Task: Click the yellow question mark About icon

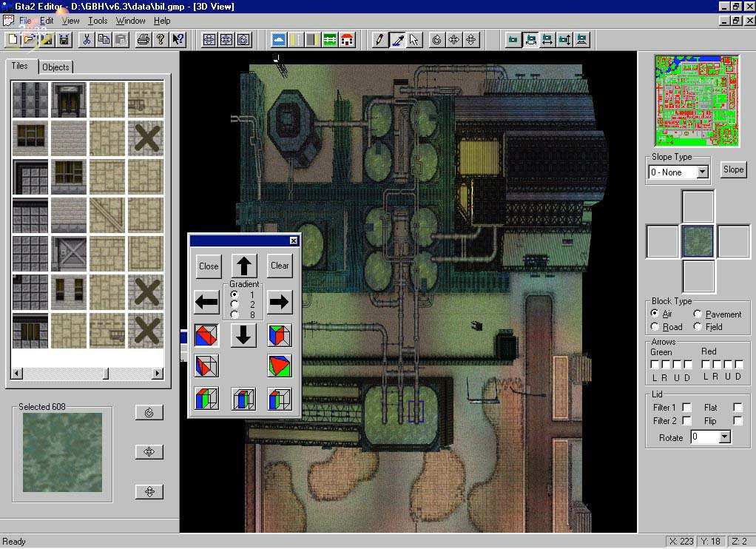Action: (x=161, y=39)
